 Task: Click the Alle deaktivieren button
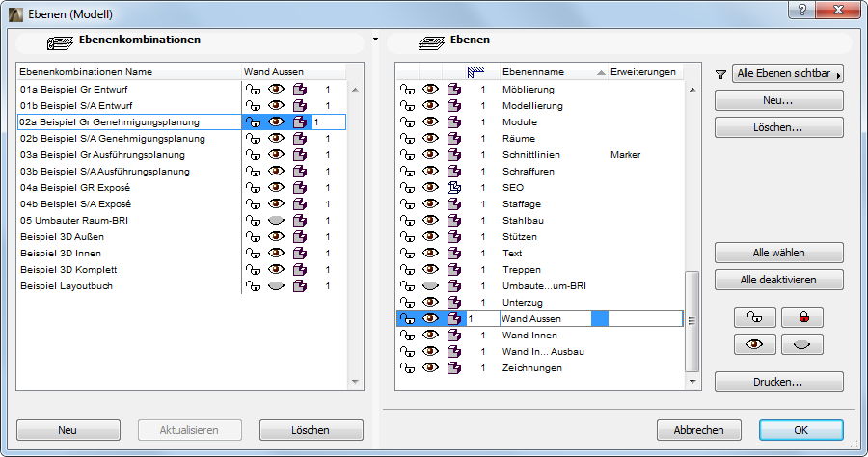[779, 280]
